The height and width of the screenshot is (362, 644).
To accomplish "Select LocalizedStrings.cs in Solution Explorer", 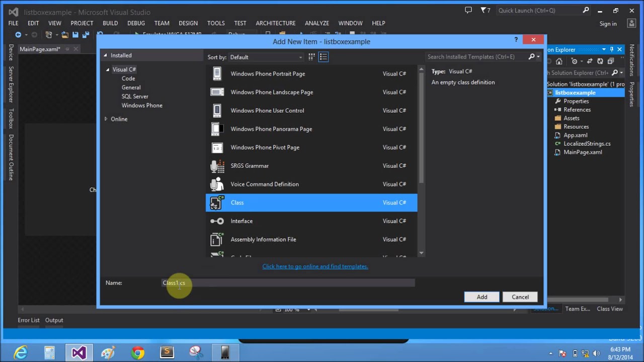I will (587, 144).
